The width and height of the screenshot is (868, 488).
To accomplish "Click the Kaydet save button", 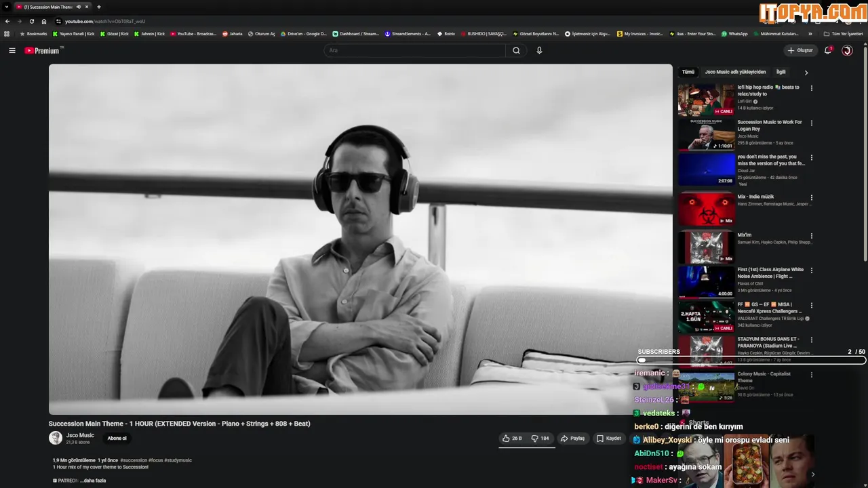I will [x=609, y=439].
